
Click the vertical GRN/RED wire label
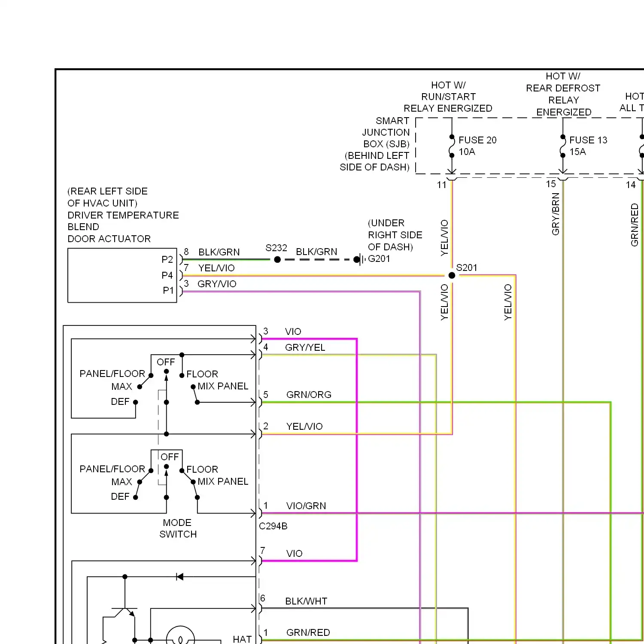635,225
